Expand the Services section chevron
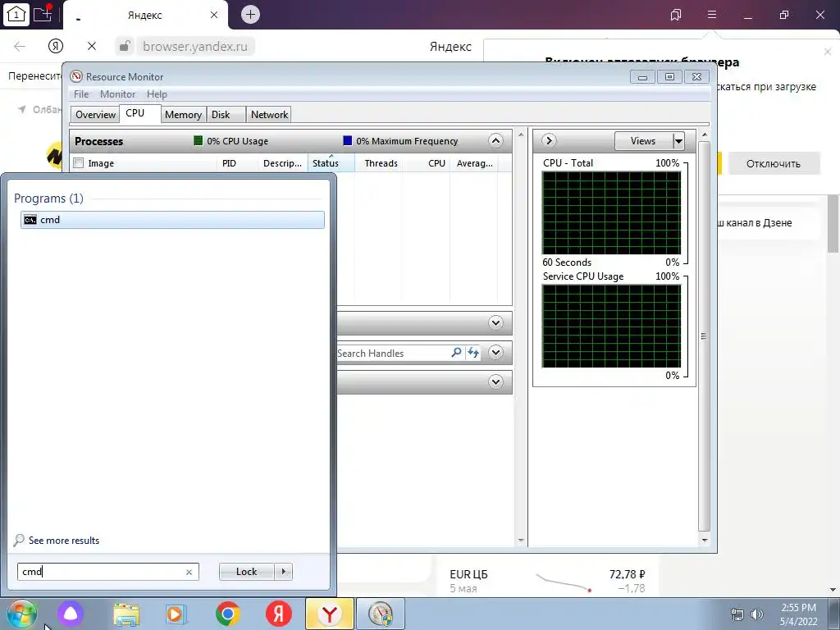Image resolution: width=840 pixels, height=630 pixels. [496, 323]
